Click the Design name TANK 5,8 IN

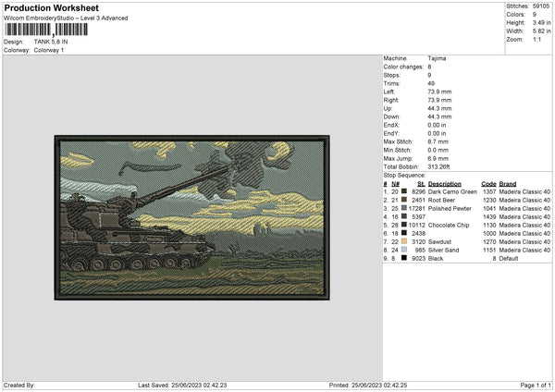(x=51, y=42)
